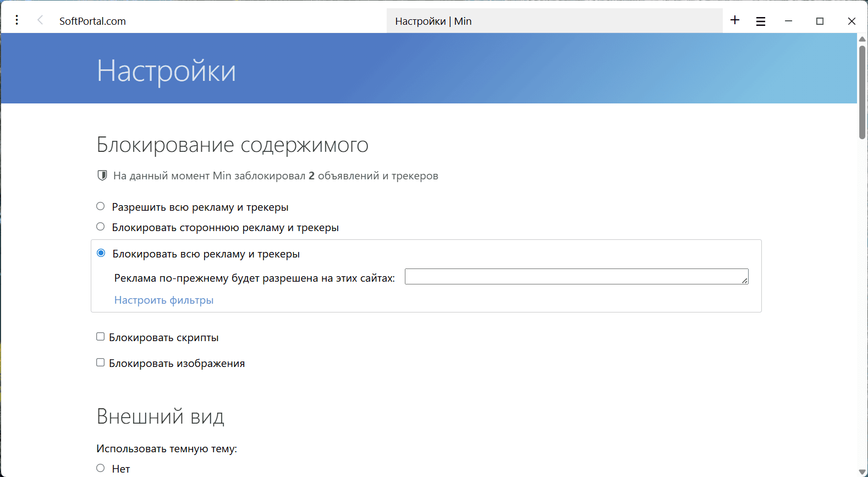868x477 pixels.
Task: Click the Внешний вид heading
Action: pos(161,416)
